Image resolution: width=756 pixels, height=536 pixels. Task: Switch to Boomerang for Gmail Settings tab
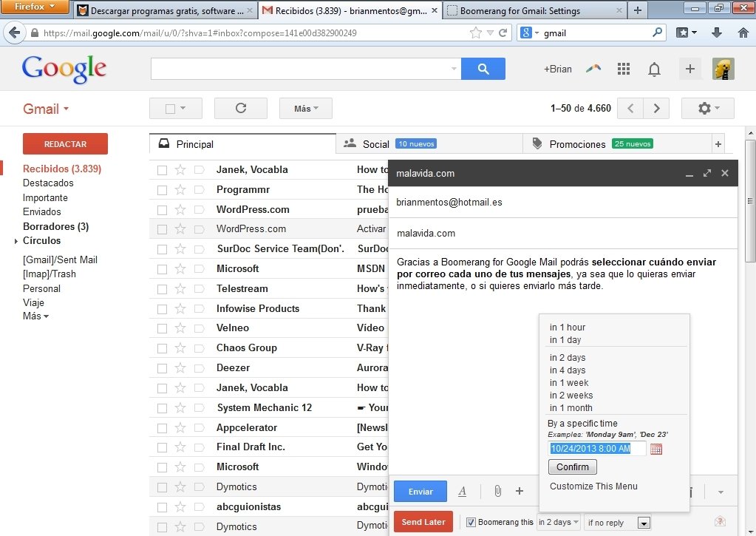pos(534,10)
